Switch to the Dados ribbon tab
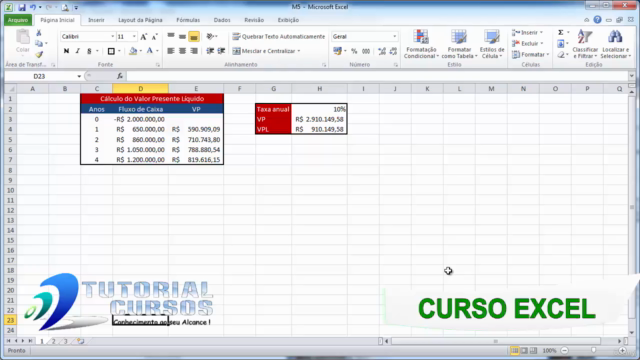640x360 pixels. [222, 20]
